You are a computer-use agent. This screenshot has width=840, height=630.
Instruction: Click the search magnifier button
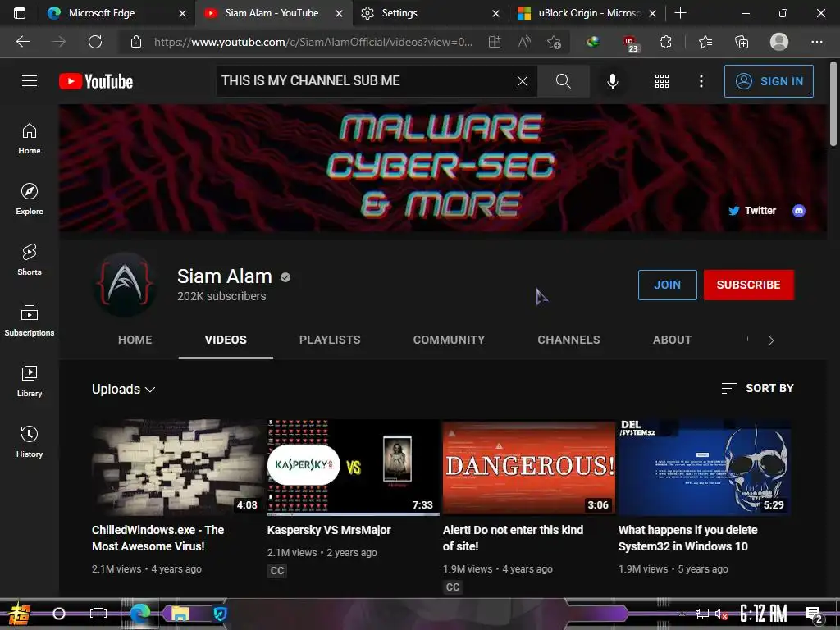point(563,81)
